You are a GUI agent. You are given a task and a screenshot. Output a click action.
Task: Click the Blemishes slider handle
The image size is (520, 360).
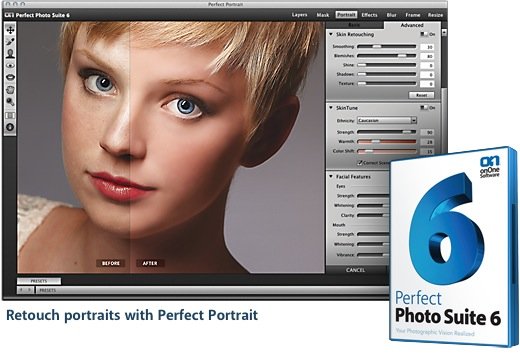(x=402, y=56)
